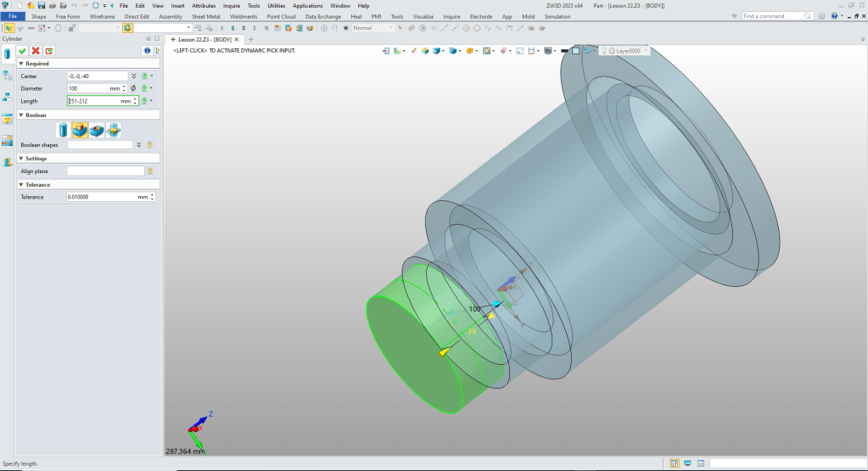Cancel the Cylinder command with red X
The height and width of the screenshot is (471, 868).
click(x=35, y=51)
